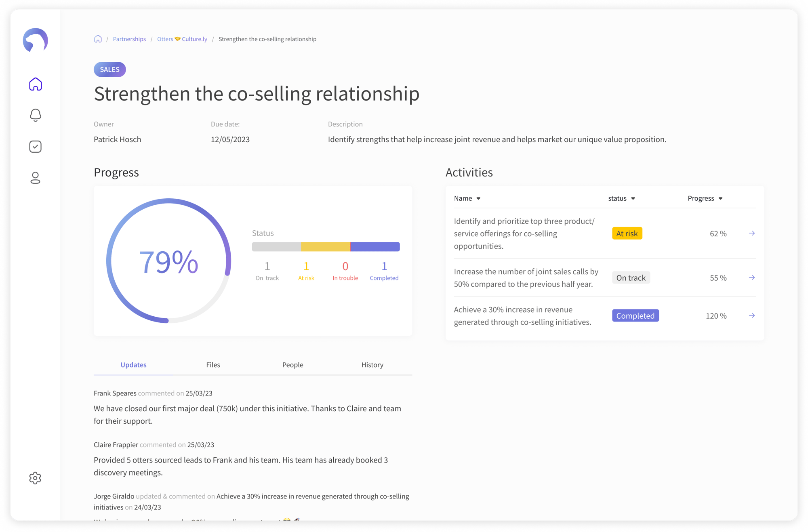Open the Completed activity arrow
The width and height of the screenshot is (808, 532).
[752, 315]
